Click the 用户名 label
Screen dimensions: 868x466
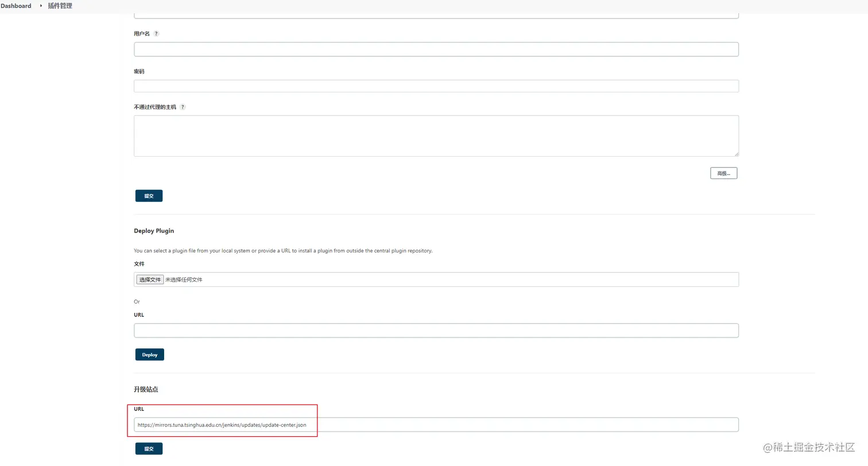(142, 34)
